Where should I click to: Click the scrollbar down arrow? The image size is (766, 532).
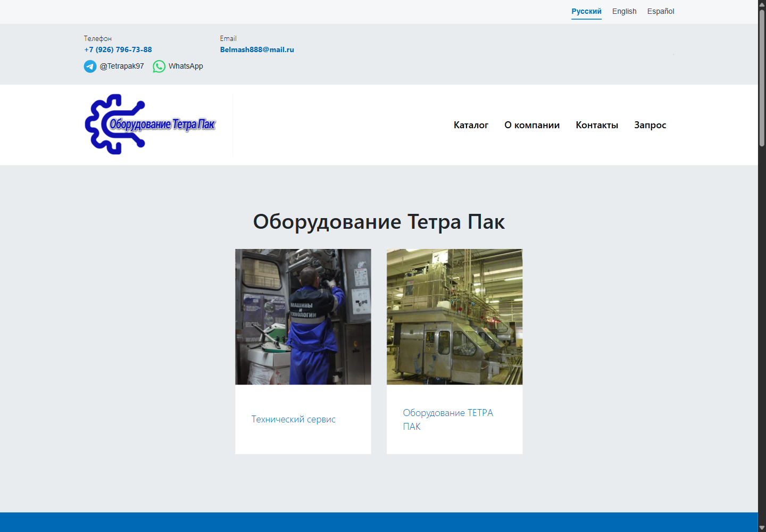[762, 528]
